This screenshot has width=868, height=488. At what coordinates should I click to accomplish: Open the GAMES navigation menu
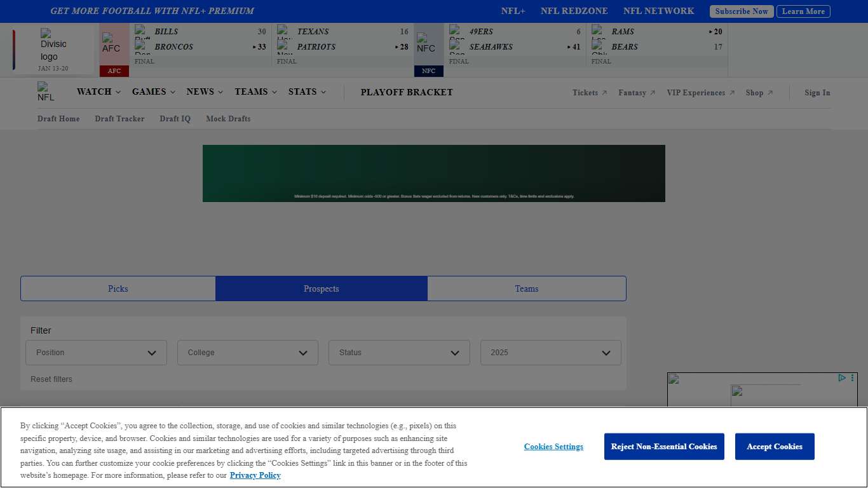pyautogui.click(x=153, y=92)
